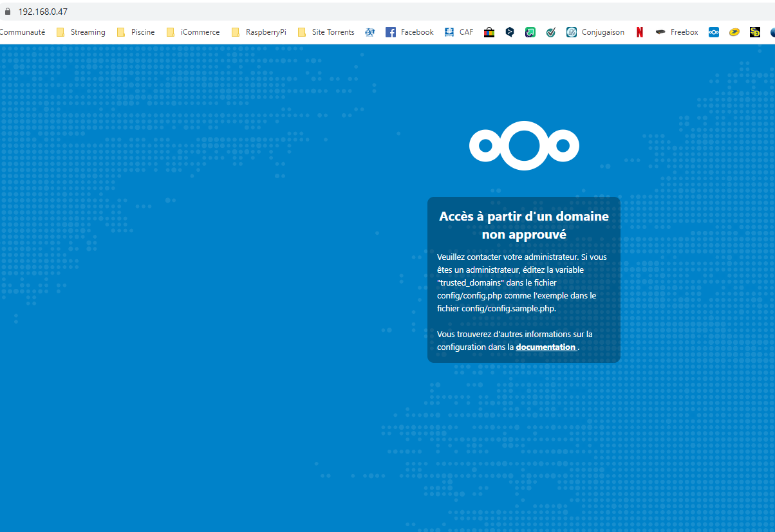775x532 pixels.
Task: Click the address bar showing 192.168.0.47
Action: pos(42,12)
